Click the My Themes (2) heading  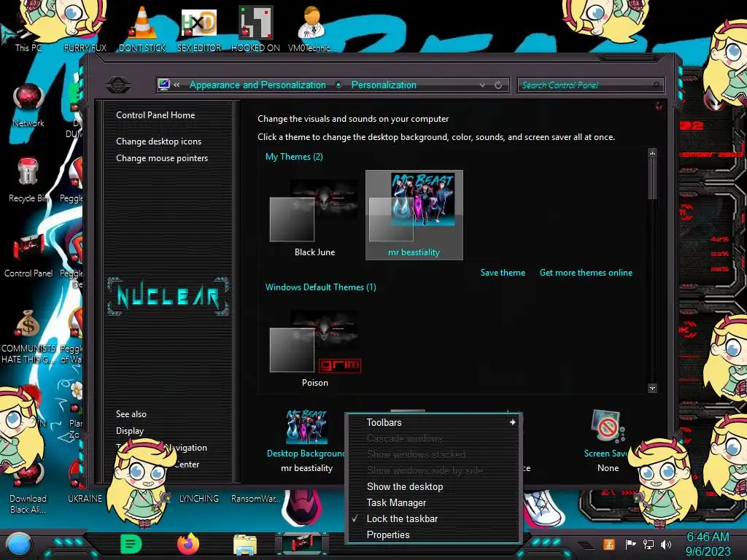[x=294, y=157]
